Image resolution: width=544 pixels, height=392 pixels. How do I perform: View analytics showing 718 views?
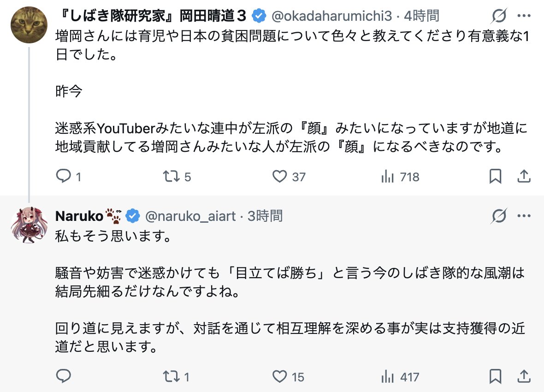[400, 177]
